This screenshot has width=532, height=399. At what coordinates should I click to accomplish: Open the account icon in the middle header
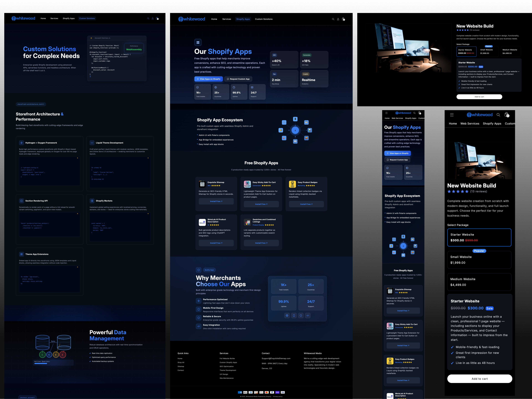point(338,19)
